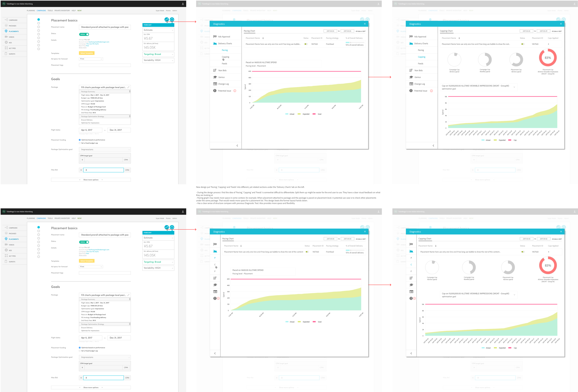
Task: Toggle placement Status switch in Pacing Chart row
Action: 306,44
